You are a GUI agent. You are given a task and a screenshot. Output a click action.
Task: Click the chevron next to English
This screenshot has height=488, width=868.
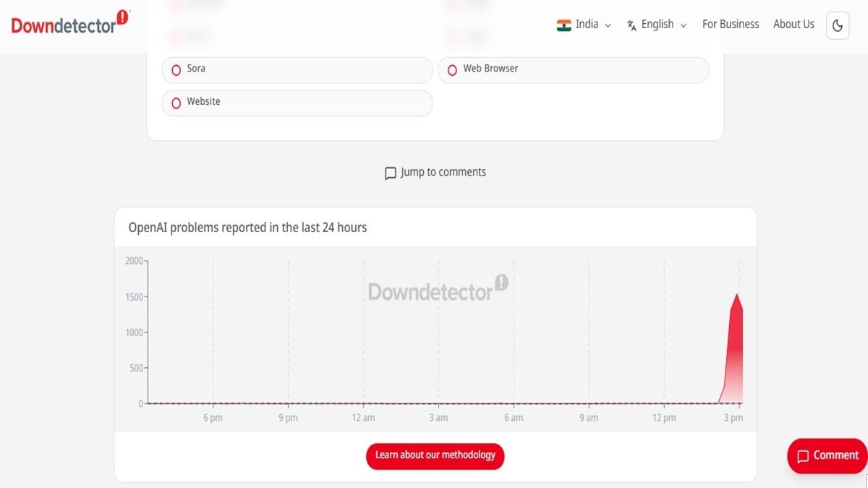click(683, 26)
